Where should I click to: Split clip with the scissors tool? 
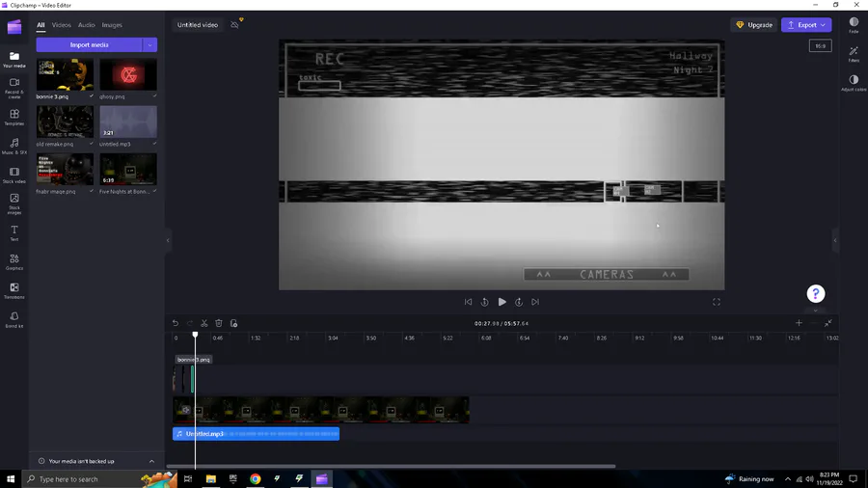click(204, 323)
